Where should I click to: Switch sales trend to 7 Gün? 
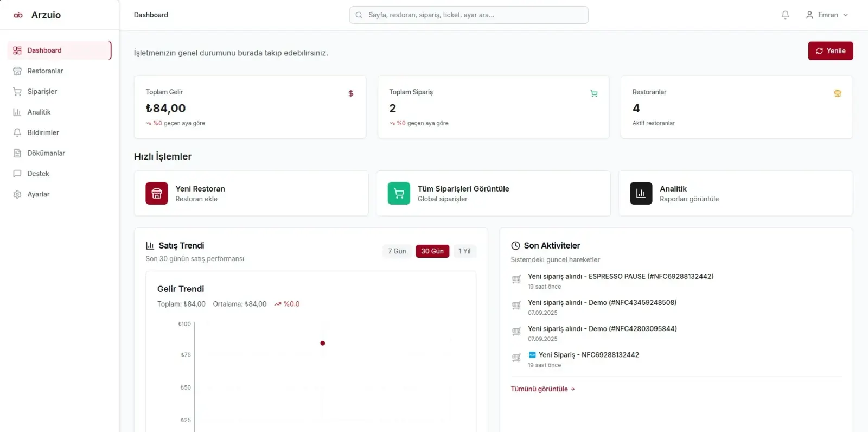click(397, 251)
